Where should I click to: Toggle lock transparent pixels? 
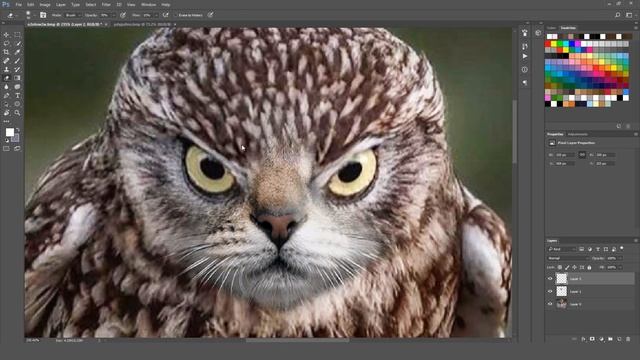click(x=560, y=267)
